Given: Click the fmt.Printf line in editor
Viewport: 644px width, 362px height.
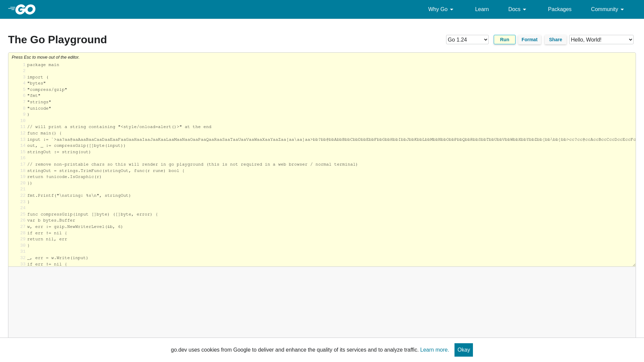Looking at the screenshot, I should [x=79, y=196].
